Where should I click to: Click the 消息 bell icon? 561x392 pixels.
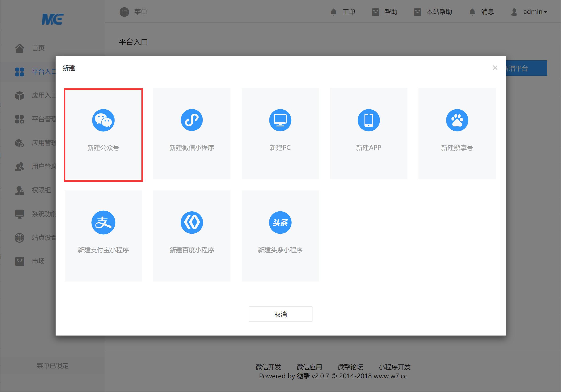click(x=472, y=12)
